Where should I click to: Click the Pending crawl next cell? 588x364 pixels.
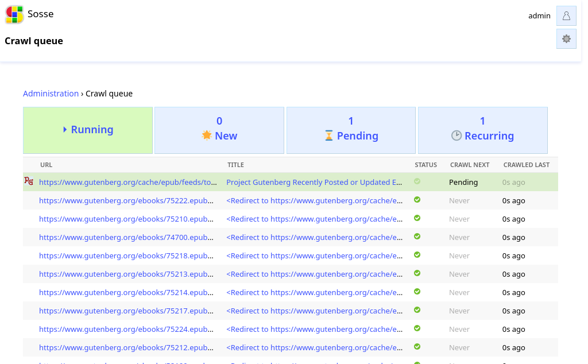click(x=463, y=182)
